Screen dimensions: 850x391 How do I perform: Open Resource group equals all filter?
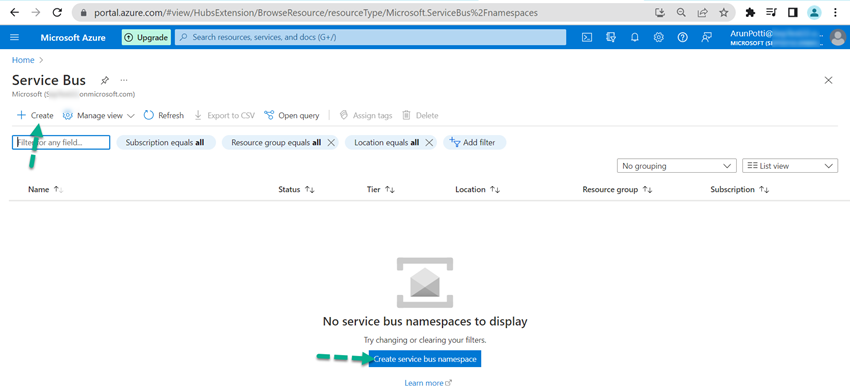click(276, 143)
